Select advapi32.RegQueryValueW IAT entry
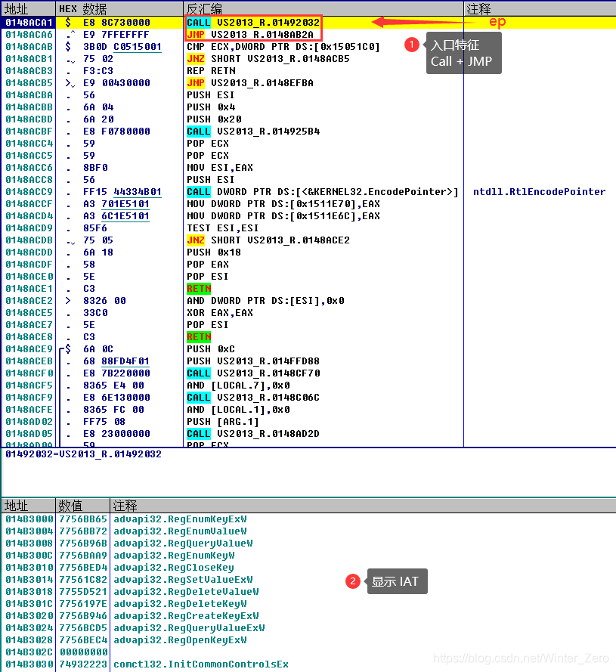616x672 pixels. click(x=183, y=543)
